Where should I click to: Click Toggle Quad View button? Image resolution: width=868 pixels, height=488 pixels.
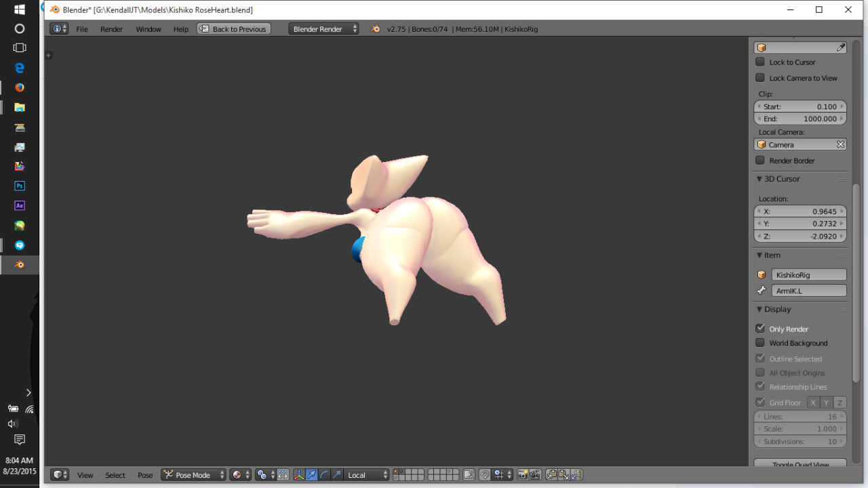pyautogui.click(x=800, y=464)
